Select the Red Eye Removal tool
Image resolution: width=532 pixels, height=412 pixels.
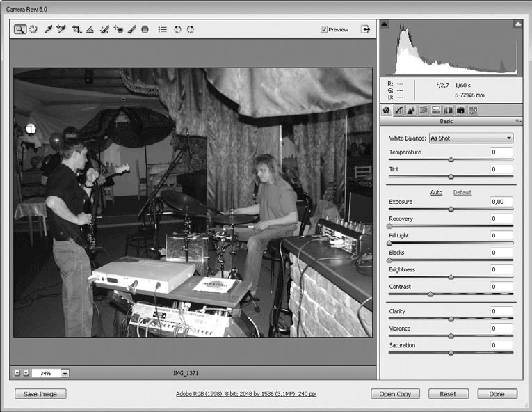coord(118,29)
